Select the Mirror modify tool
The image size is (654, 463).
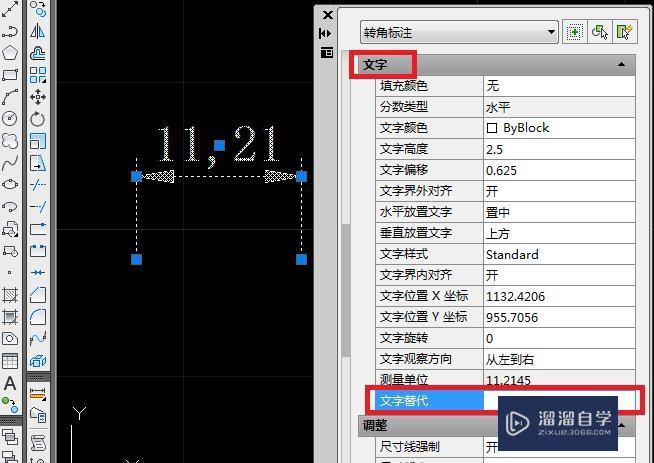[38, 31]
